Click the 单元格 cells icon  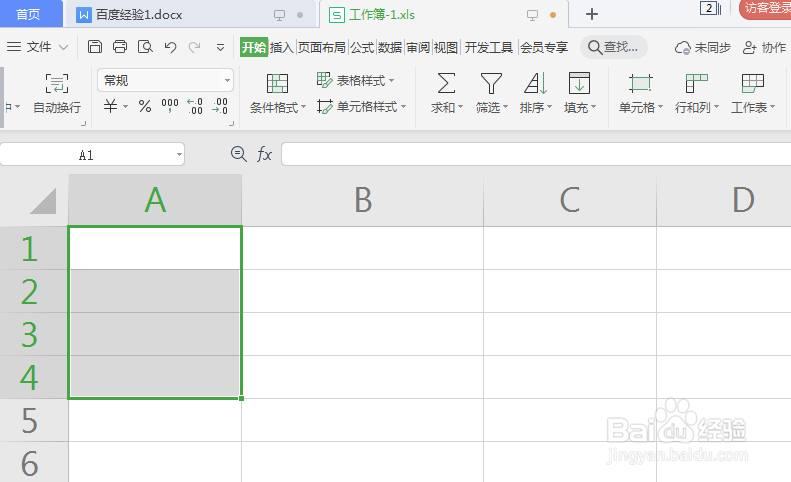coord(640,83)
